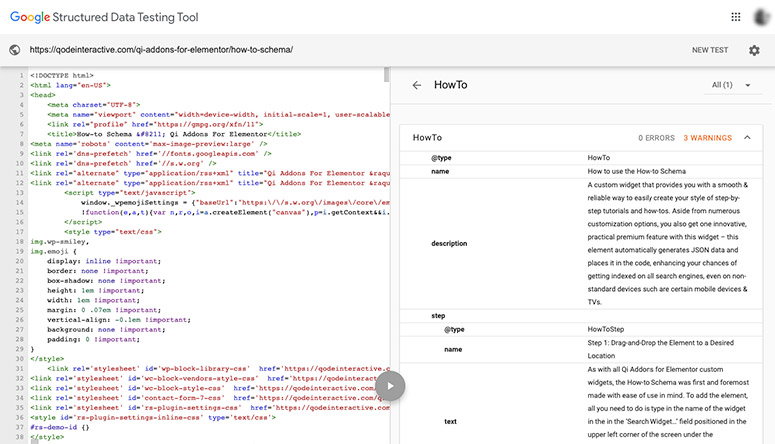This screenshot has width=775, height=444.
Task: Click the globe icon beside the URL
Action: point(15,50)
